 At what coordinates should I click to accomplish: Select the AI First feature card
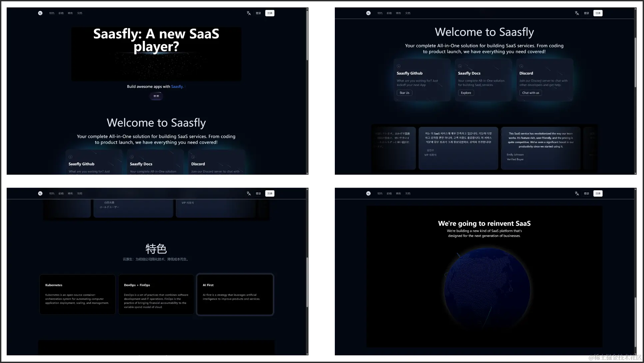click(x=235, y=294)
